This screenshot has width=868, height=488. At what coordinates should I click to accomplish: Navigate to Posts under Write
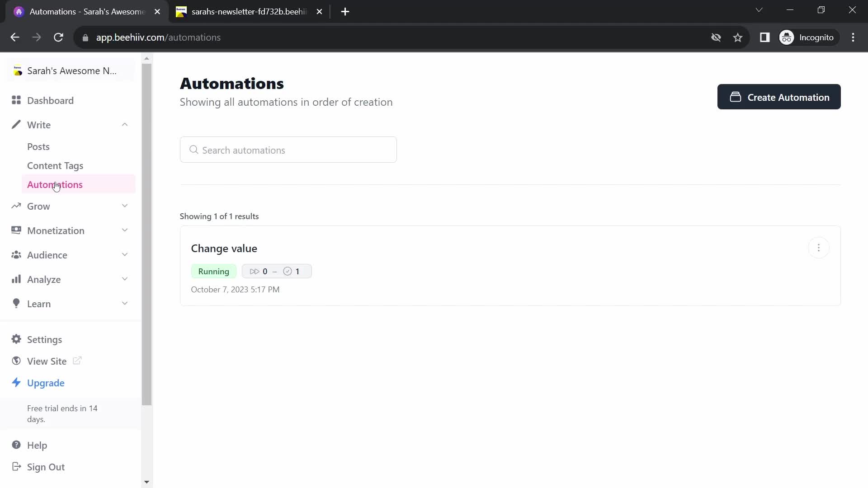[38, 146]
